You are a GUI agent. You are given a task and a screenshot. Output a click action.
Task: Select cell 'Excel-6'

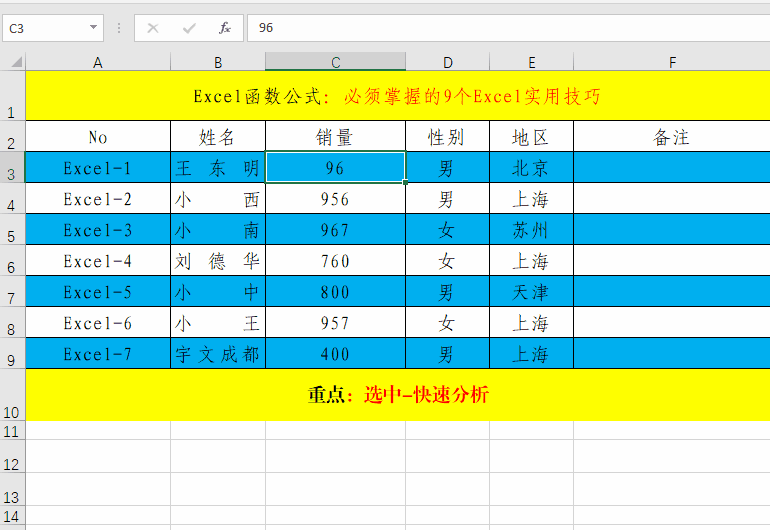98,322
